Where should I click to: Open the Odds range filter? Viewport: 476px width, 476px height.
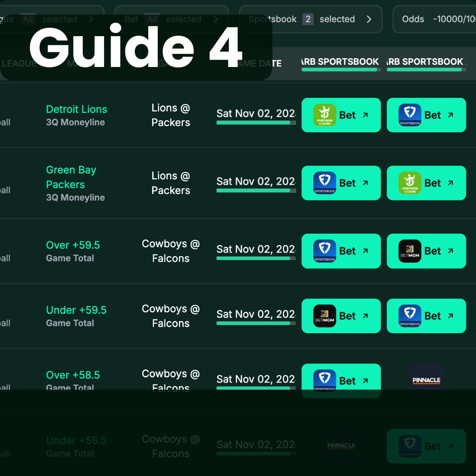434,19
